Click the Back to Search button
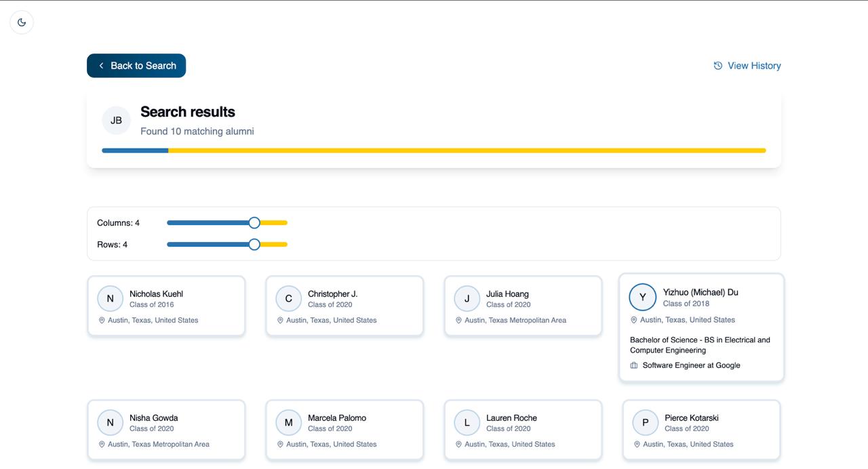 [136, 66]
